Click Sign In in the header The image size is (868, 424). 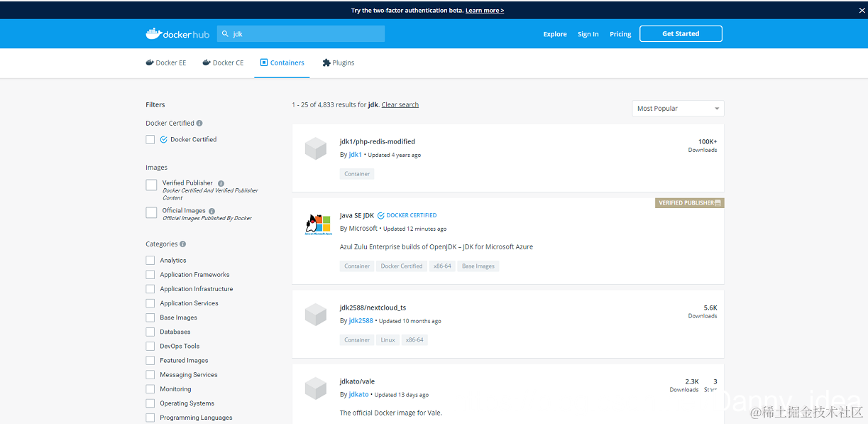(588, 34)
